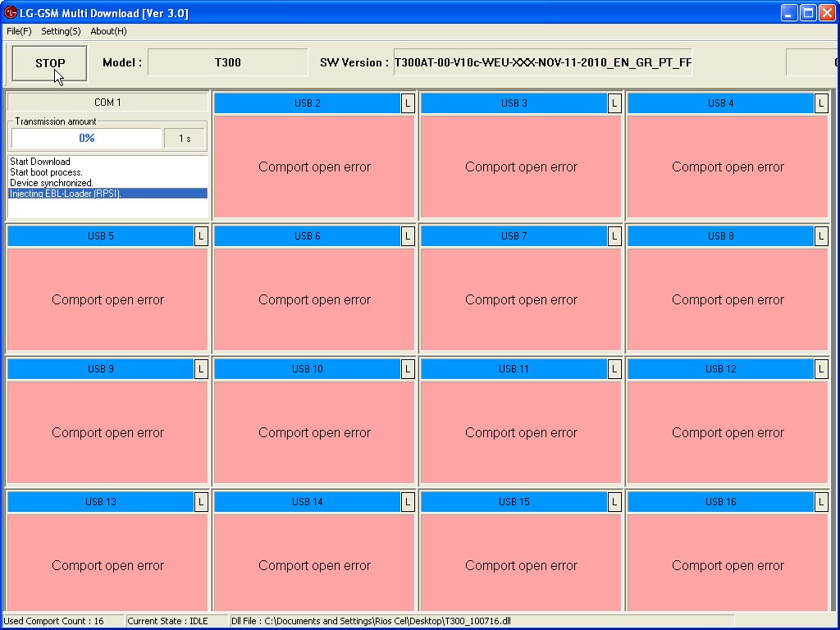Click the 1 s elapsed time box
This screenshot has height=630, width=840.
tap(185, 138)
